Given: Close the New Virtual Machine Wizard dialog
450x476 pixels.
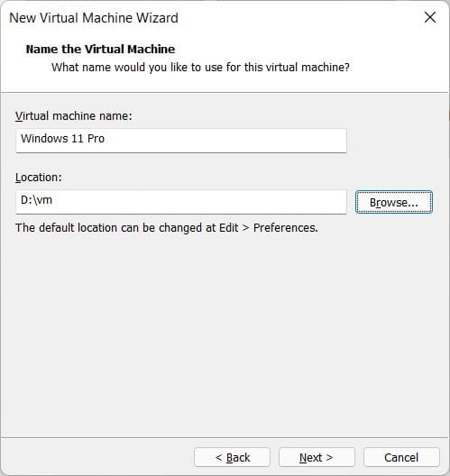Looking at the screenshot, I should [x=430, y=17].
